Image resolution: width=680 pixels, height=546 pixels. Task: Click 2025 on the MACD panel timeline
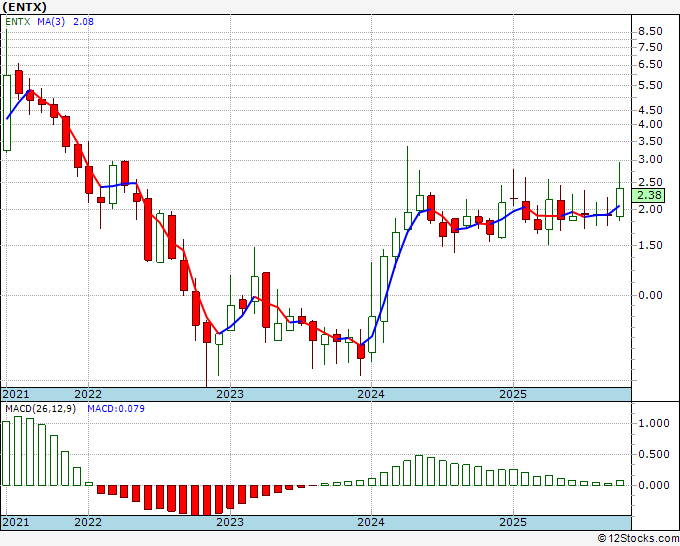[x=512, y=523]
